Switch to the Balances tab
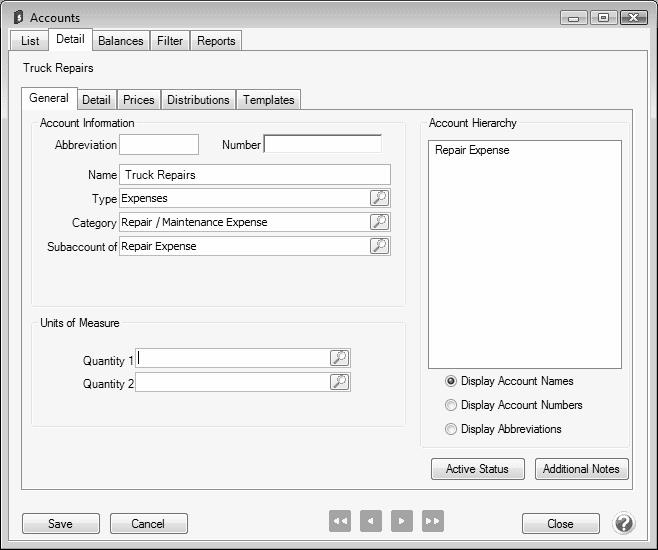Screen dimensions: 658x550 click(x=121, y=41)
